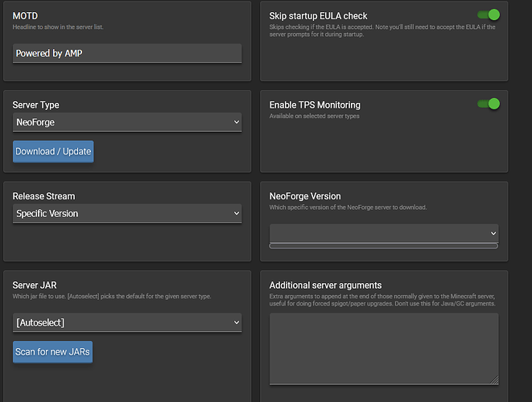Image resolution: width=532 pixels, height=402 pixels.
Task: Open the Server Type dropdown showing NeoForge
Action: click(127, 122)
